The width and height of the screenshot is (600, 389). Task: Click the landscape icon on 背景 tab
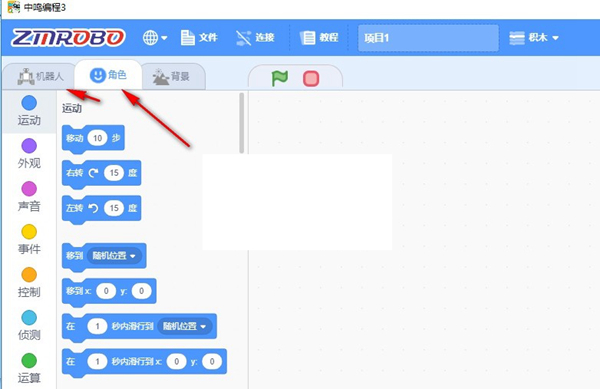click(x=161, y=77)
